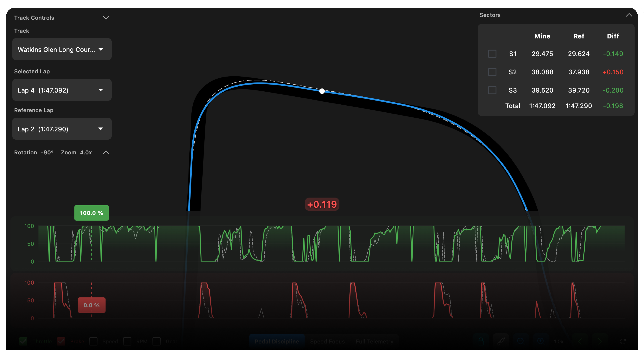Check the S2 sector checkbox
The image size is (644, 350).
492,72
